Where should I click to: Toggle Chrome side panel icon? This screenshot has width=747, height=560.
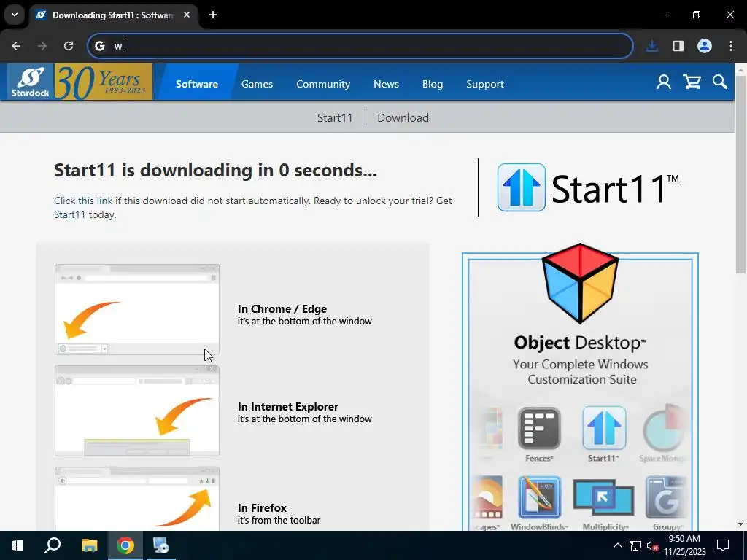point(678,46)
